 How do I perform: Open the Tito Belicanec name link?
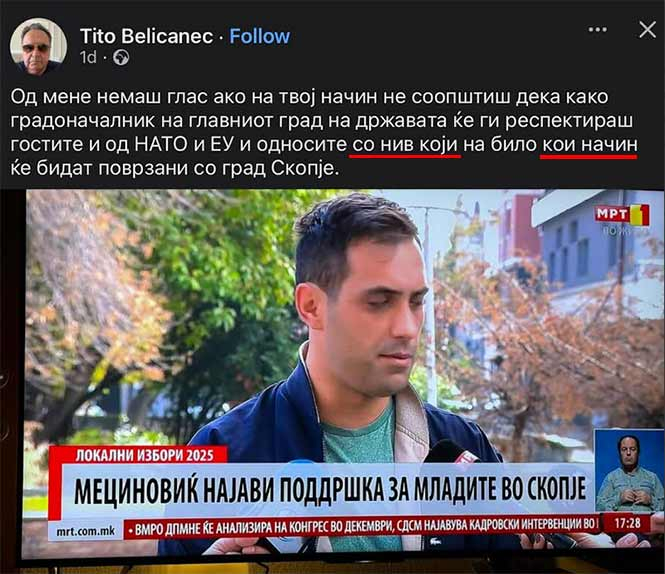point(146,36)
